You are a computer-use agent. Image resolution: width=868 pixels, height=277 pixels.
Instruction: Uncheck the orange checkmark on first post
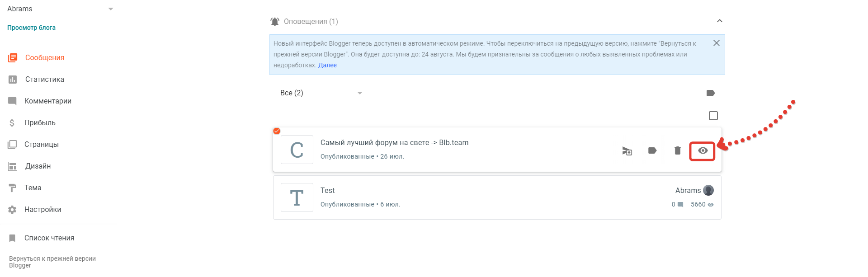(277, 131)
